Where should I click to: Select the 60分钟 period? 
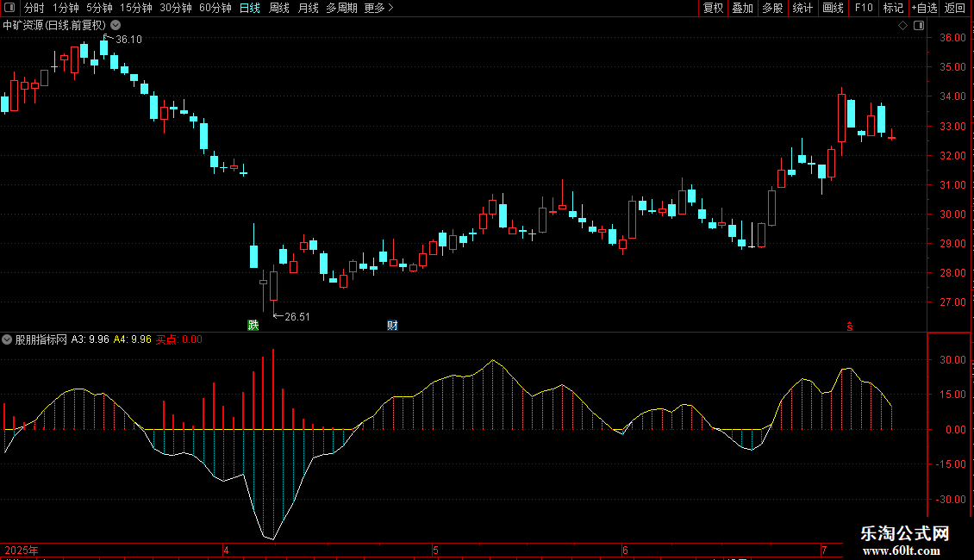point(215,8)
